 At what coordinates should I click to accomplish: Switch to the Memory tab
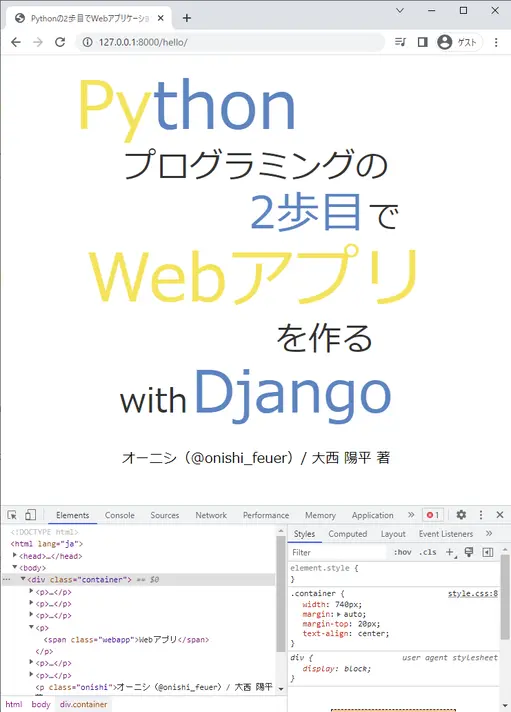coord(320,515)
